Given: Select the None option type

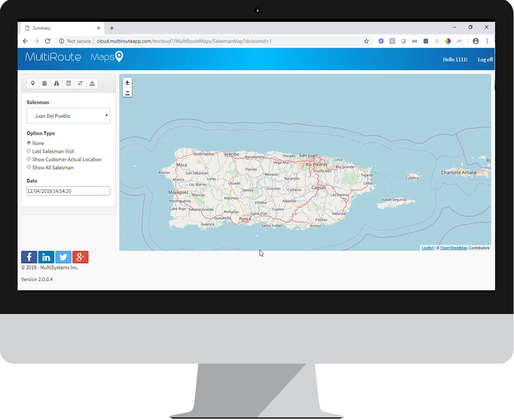Looking at the screenshot, I should 29,142.
